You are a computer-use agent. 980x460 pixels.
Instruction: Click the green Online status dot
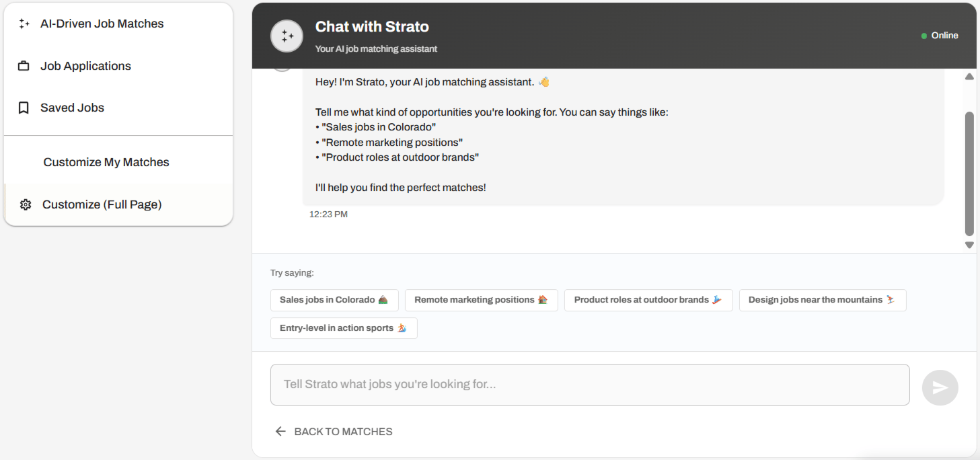[924, 36]
